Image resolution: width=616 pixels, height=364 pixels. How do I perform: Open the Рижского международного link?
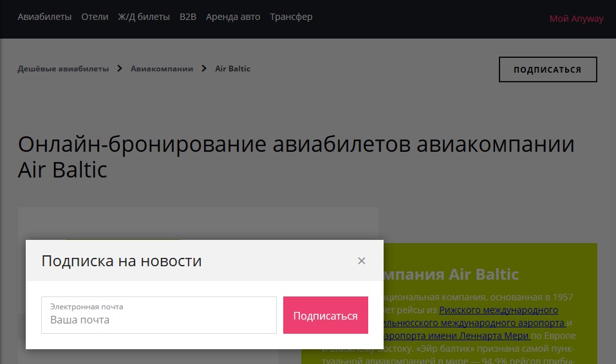(498, 310)
